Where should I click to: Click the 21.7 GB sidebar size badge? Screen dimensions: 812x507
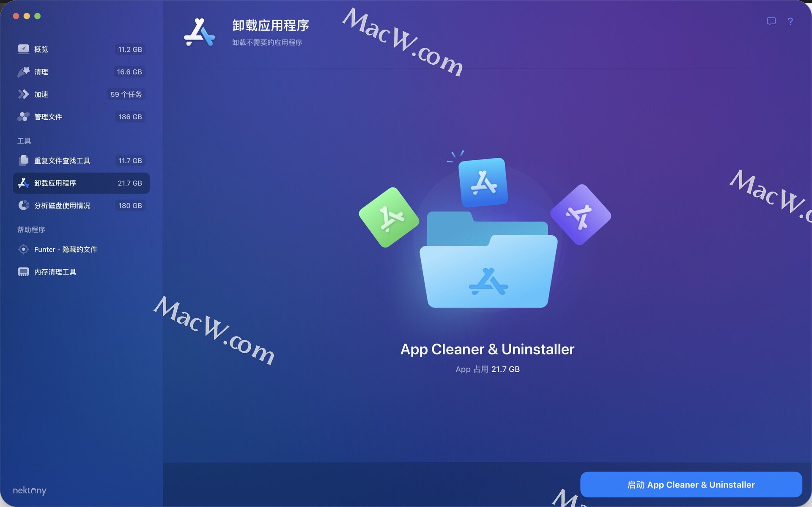click(x=130, y=183)
